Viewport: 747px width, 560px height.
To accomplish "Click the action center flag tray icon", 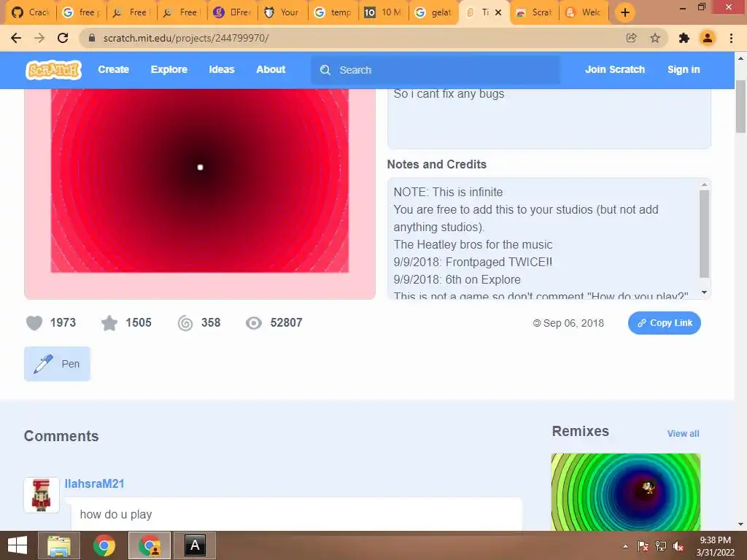I will (x=643, y=546).
